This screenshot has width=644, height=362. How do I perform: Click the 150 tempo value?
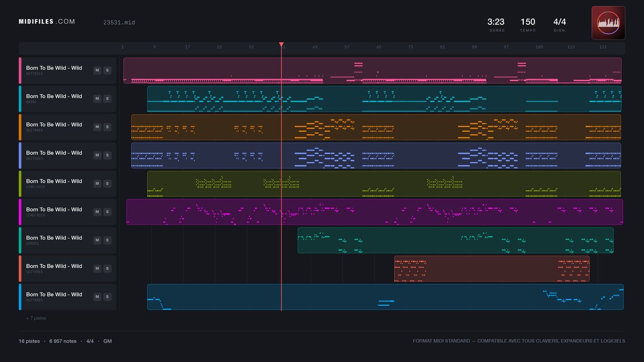coord(528,22)
